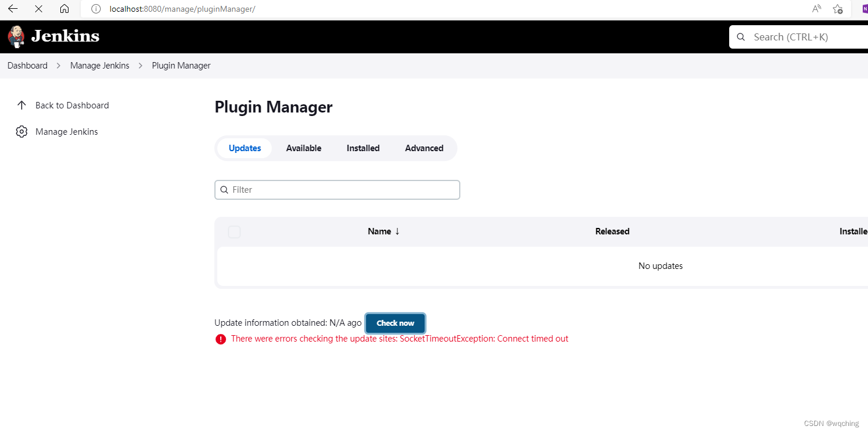
Task: Follow the Manage Jenkins breadcrumb link
Action: [x=100, y=65]
